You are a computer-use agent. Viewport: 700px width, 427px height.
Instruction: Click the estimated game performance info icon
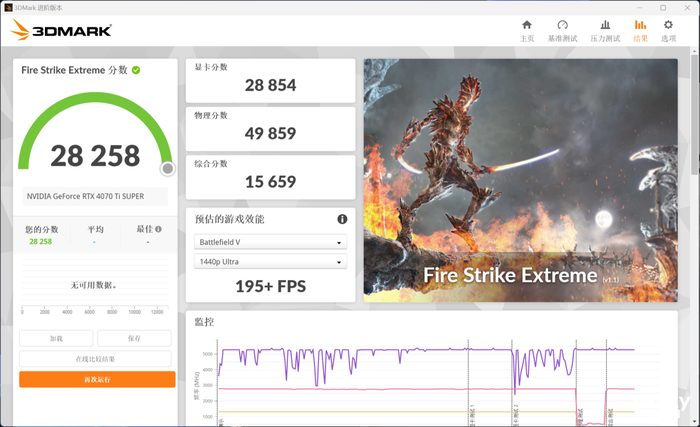click(x=342, y=219)
